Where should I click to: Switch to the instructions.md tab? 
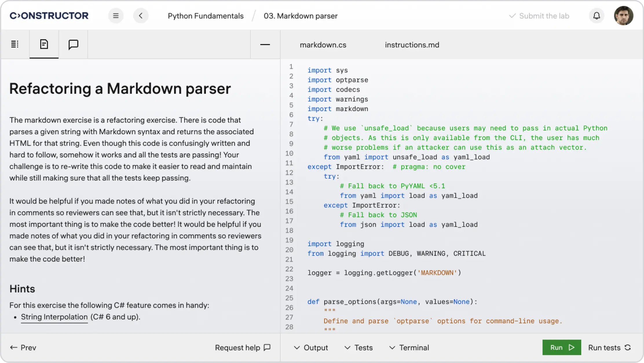[x=412, y=45]
